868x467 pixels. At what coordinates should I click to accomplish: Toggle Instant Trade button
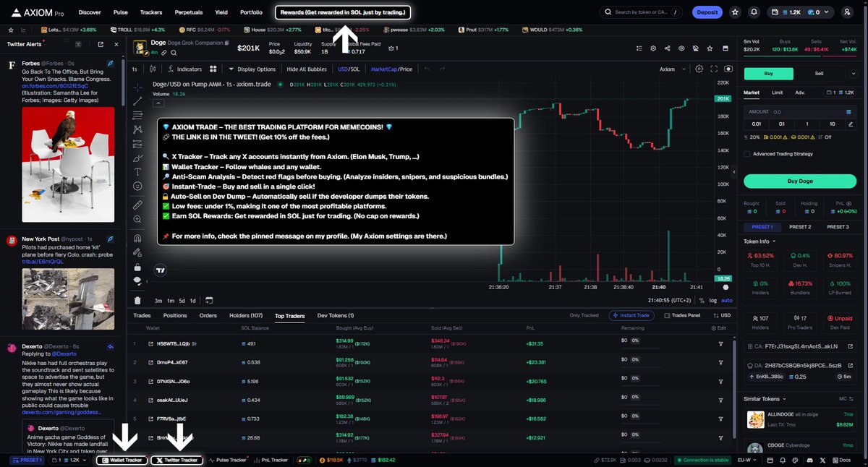[633, 315]
